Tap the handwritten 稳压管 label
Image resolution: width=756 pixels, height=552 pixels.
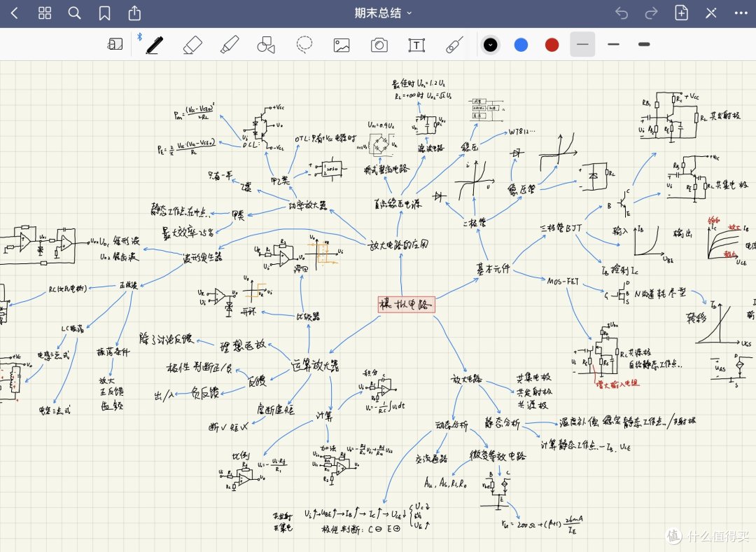point(521,189)
